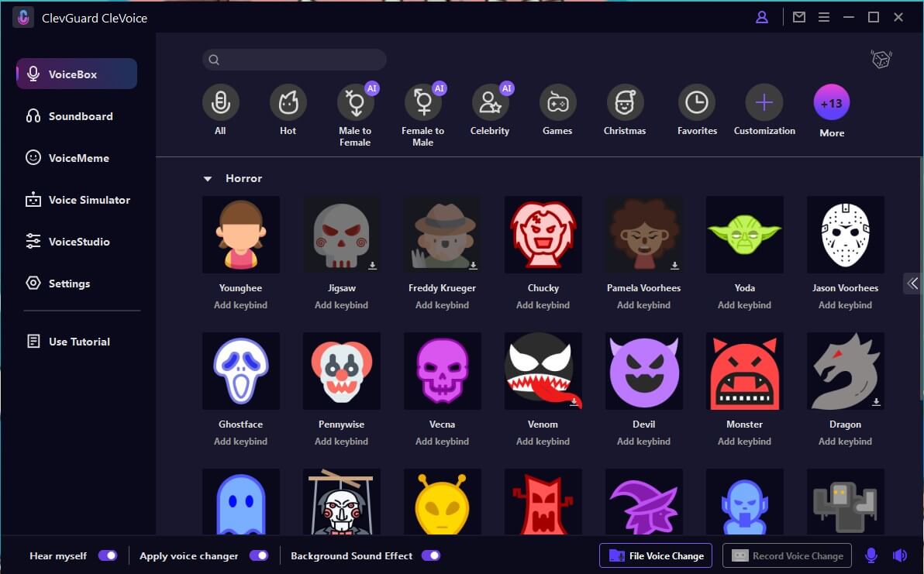Click the File Voice Change button
The width and height of the screenshot is (924, 574).
pyautogui.click(x=655, y=555)
